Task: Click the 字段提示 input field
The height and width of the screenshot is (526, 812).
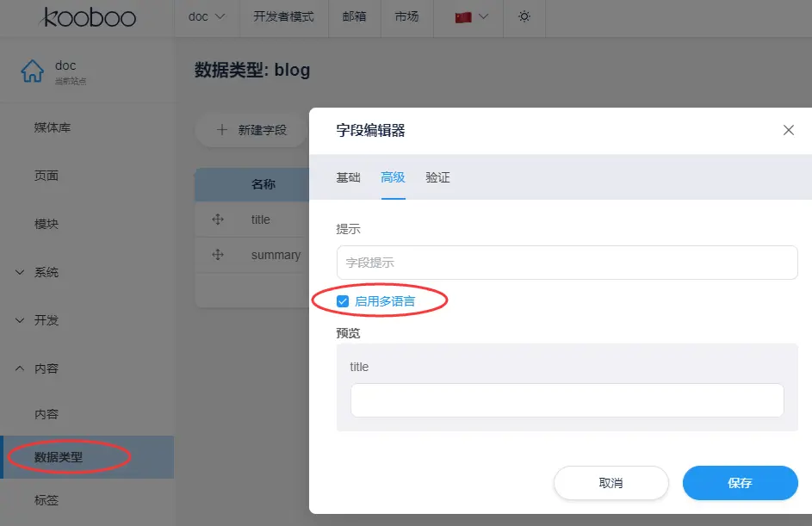Action: click(567, 263)
